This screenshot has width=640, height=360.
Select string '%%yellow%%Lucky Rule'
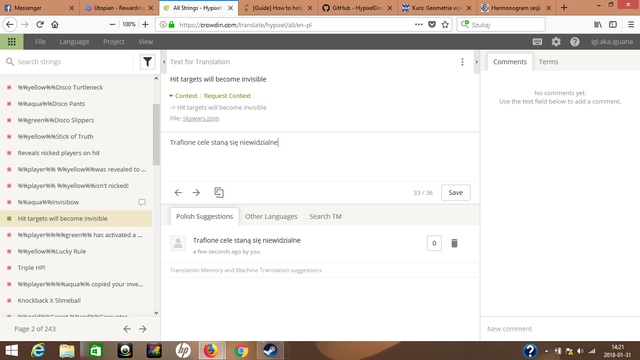pyautogui.click(x=76, y=251)
